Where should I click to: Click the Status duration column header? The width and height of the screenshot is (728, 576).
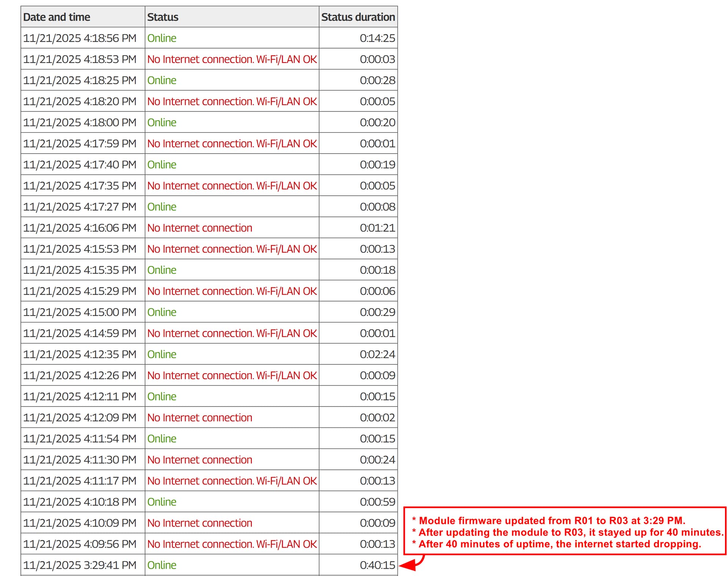pyautogui.click(x=358, y=17)
